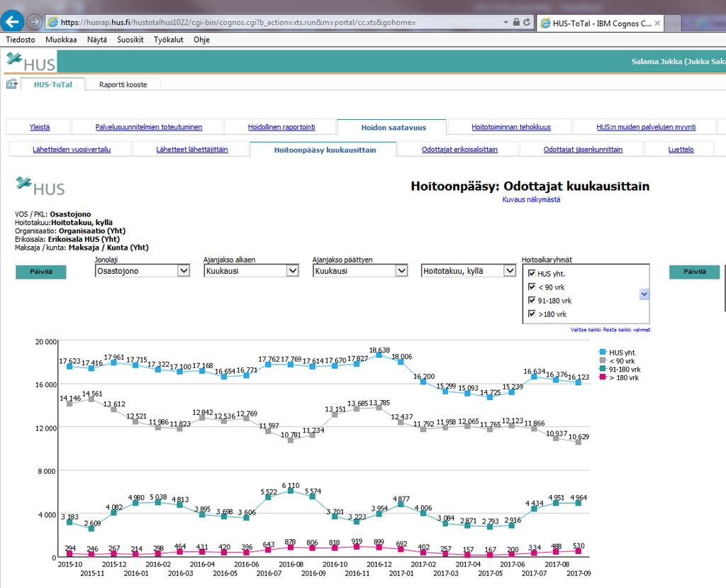Select the HUS-ToTal portal tab
This screenshot has width=726, height=588.
[52, 85]
